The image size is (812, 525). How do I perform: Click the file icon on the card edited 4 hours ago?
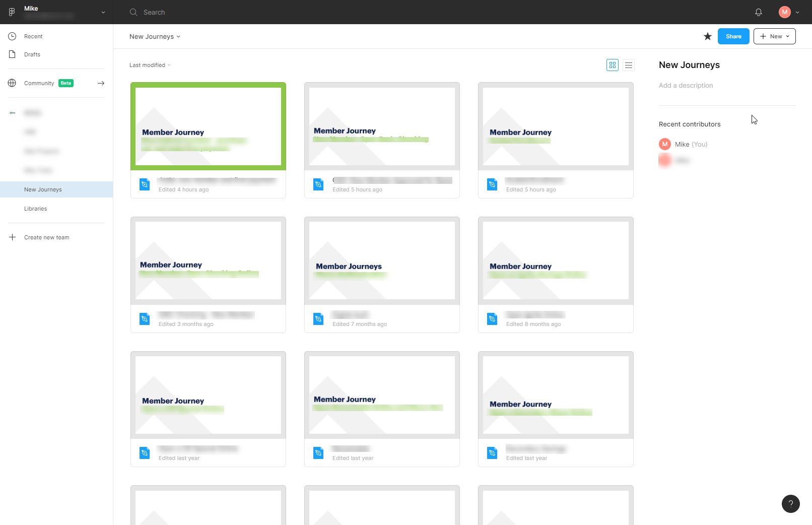tap(145, 184)
